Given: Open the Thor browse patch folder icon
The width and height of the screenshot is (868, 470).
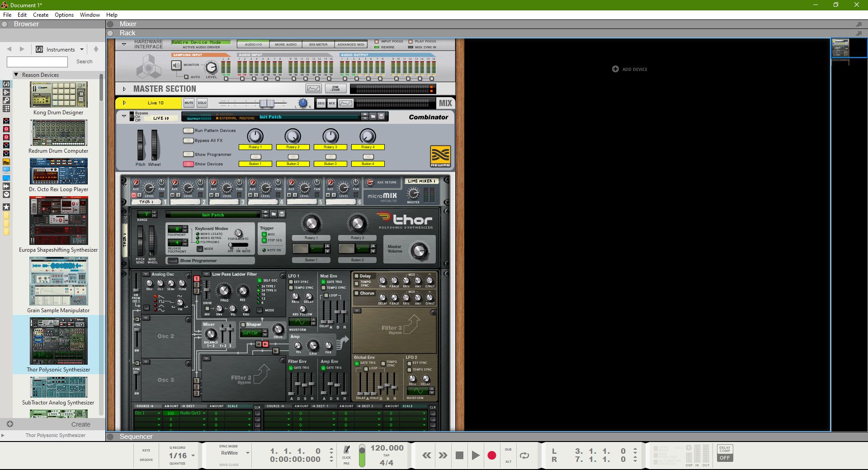Looking at the screenshot, I should 274,214.
